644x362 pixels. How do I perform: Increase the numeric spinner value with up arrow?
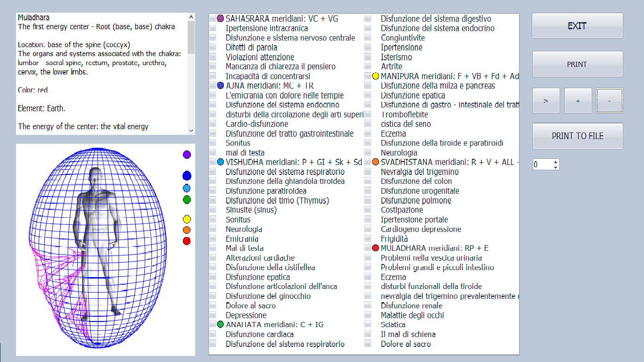click(555, 162)
